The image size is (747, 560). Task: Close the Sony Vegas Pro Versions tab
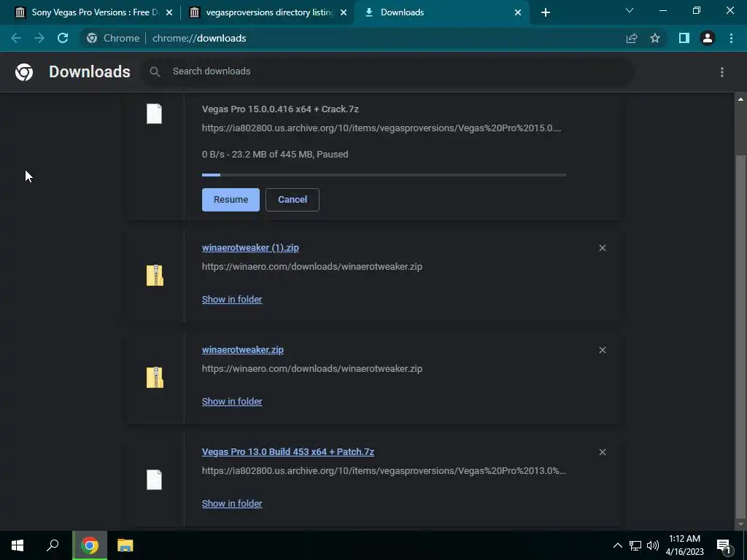pos(169,12)
